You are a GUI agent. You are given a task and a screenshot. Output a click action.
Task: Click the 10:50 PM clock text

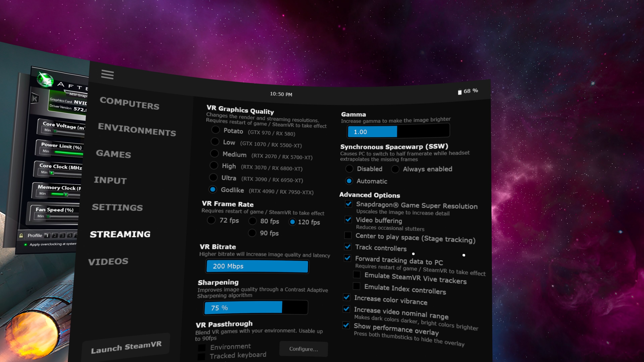pyautogui.click(x=281, y=94)
